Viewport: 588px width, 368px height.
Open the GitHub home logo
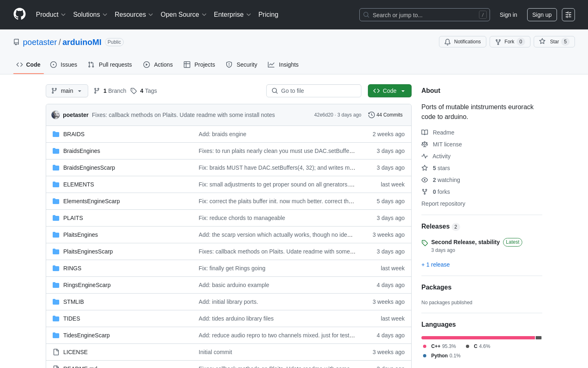(20, 14)
